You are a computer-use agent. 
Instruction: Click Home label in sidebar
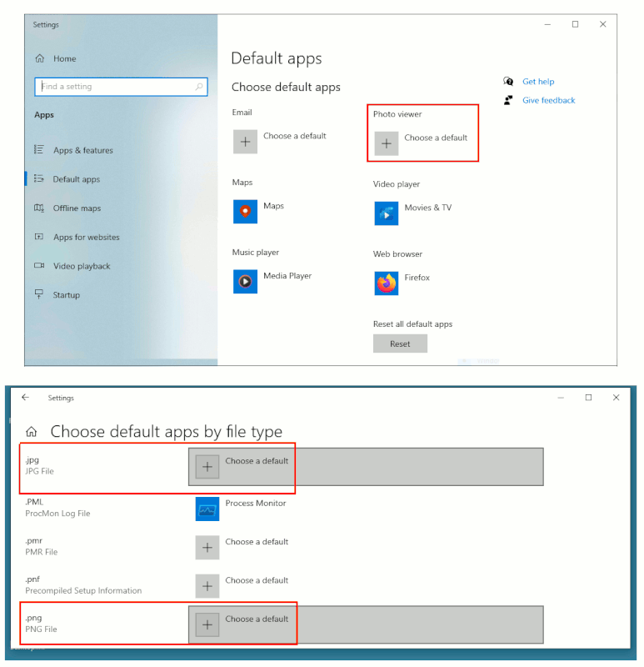[x=65, y=58]
